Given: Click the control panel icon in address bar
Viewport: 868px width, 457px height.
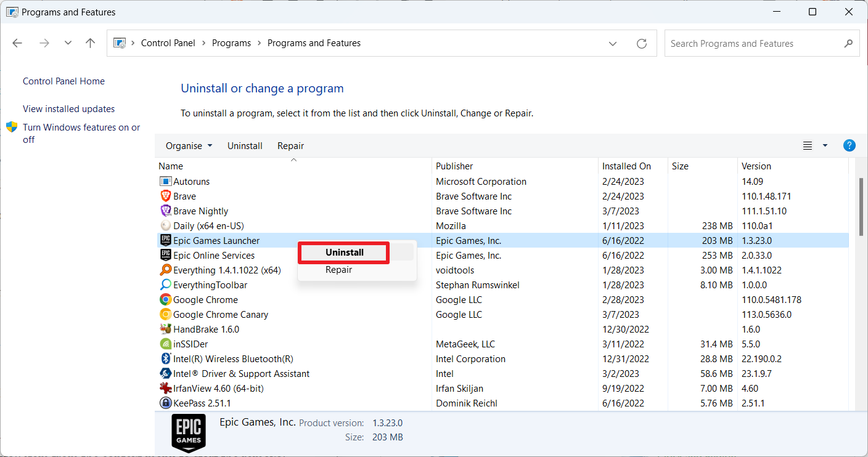Looking at the screenshot, I should point(121,43).
